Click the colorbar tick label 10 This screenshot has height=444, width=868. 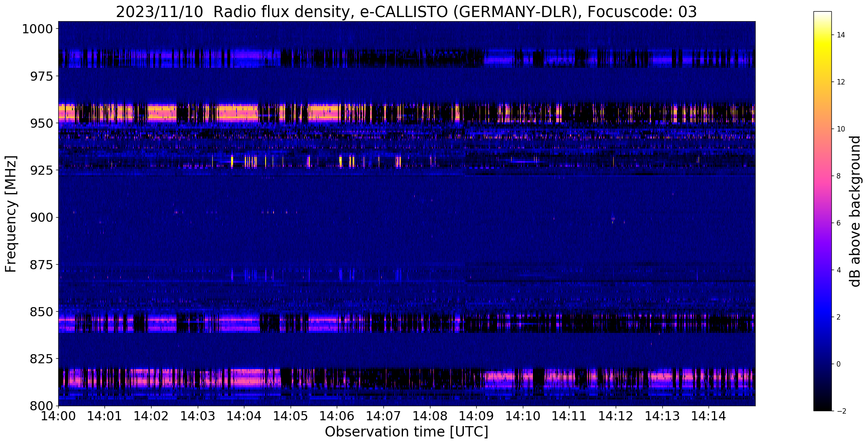pos(841,129)
